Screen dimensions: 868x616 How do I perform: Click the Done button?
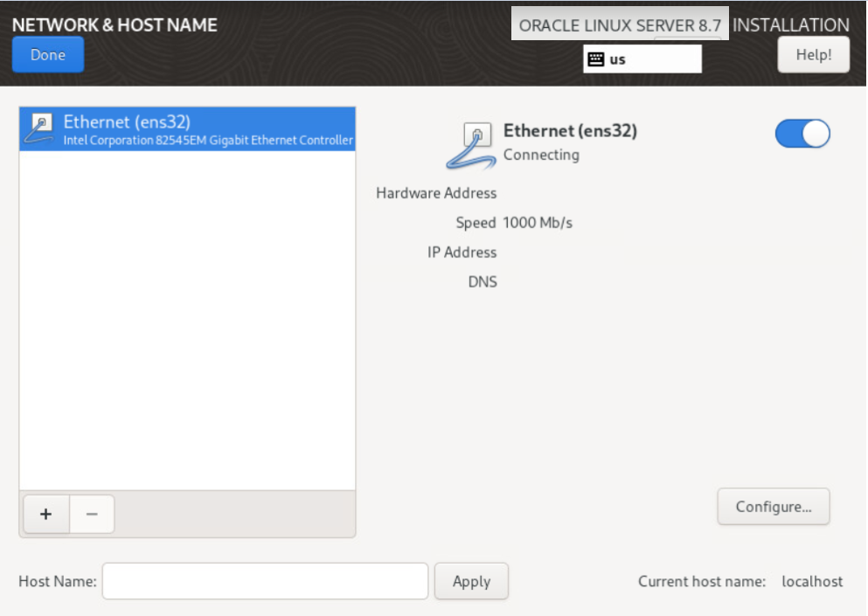[48, 55]
